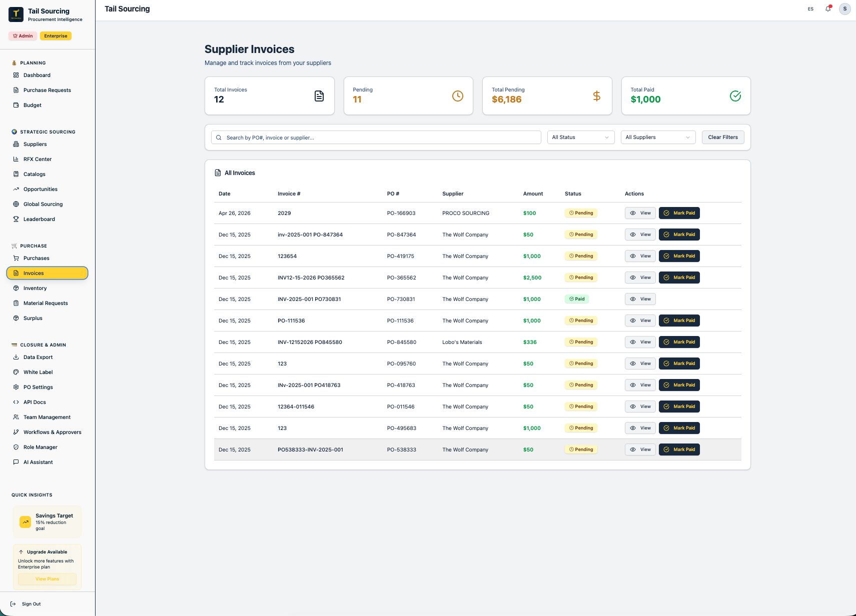856x616 pixels.
Task: Click the Admin badge
Action: [23, 36]
